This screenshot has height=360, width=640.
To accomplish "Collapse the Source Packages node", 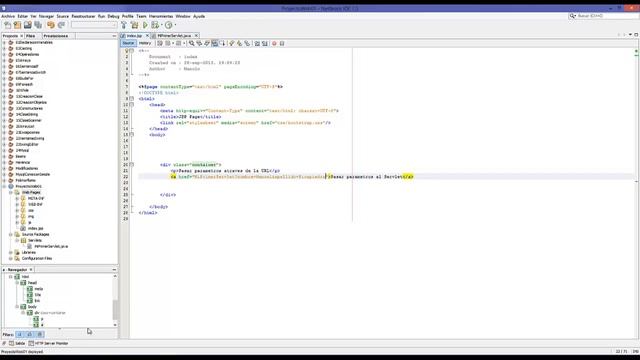I will [11, 235].
